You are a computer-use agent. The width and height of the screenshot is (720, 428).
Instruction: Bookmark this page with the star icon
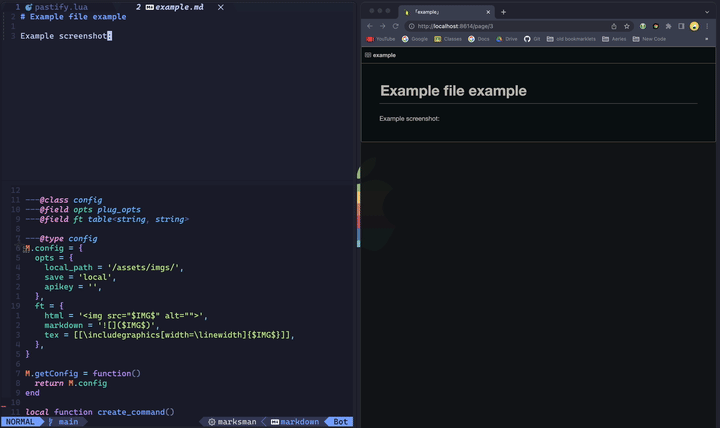pos(627,26)
